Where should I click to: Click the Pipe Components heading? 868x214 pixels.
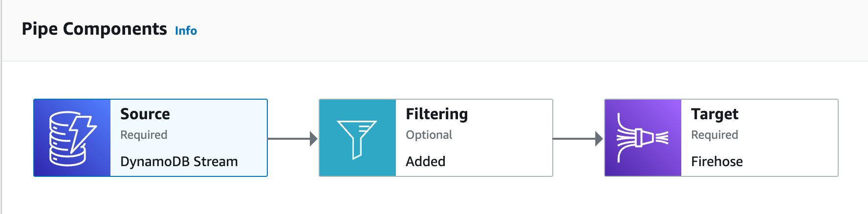[94, 29]
